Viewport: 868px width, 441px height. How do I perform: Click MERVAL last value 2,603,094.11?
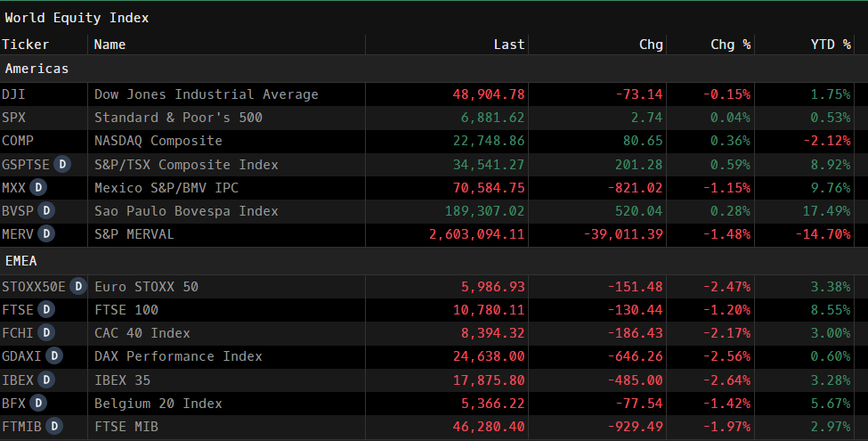coord(476,234)
